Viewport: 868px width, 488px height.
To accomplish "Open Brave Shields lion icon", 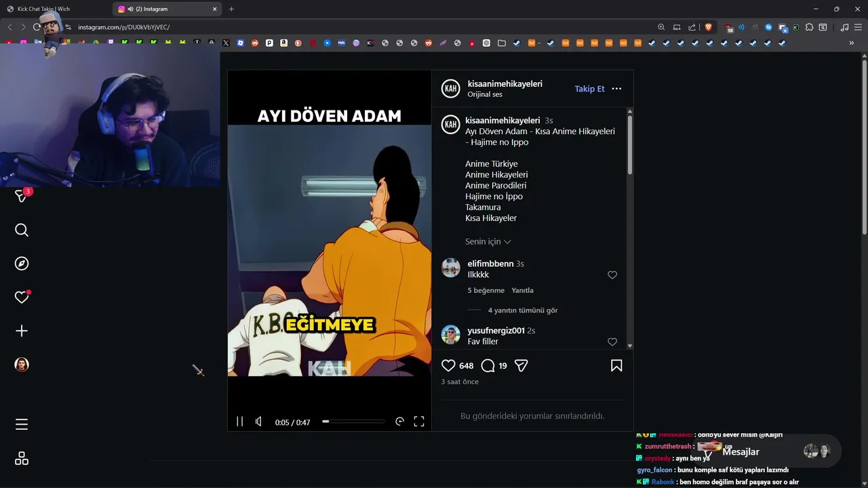I will [x=709, y=27].
